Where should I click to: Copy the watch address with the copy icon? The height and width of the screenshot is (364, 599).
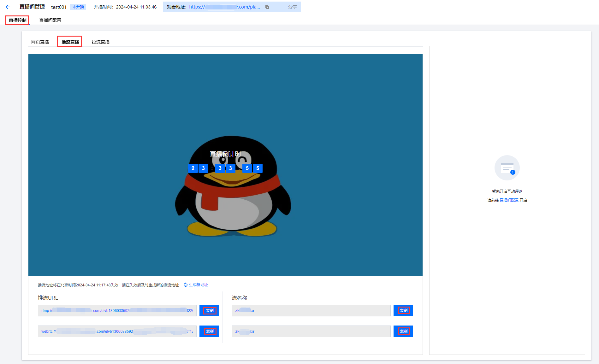[267, 7]
